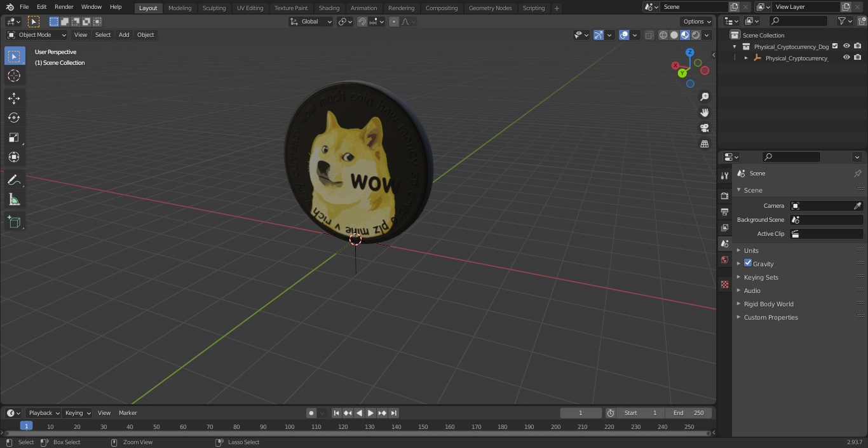Activate the Move tool

[x=14, y=98]
